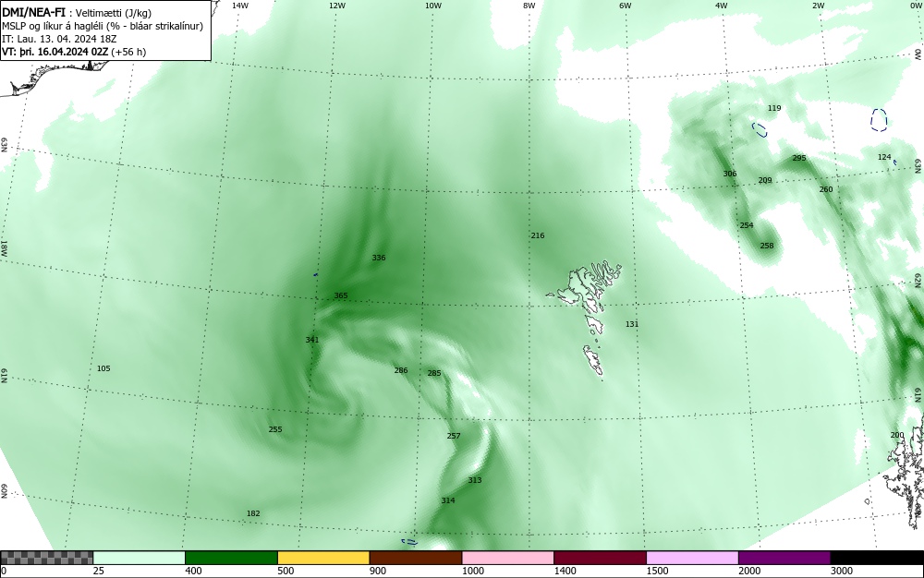924x578 pixels.
Task: Pick the light green 25–400 legend swatch
Action: pos(140,558)
